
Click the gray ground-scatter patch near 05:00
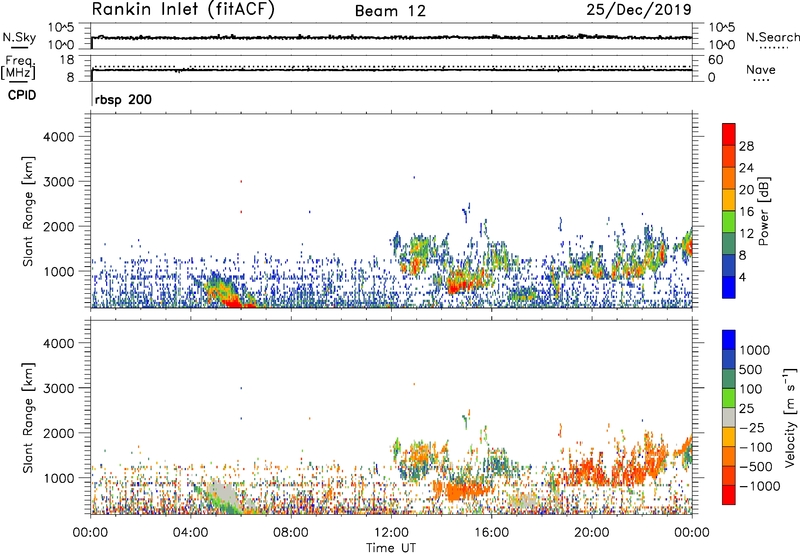coord(222,495)
